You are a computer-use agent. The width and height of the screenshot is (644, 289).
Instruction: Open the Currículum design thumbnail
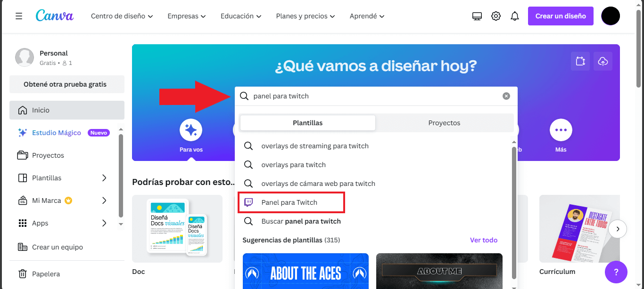(x=579, y=229)
